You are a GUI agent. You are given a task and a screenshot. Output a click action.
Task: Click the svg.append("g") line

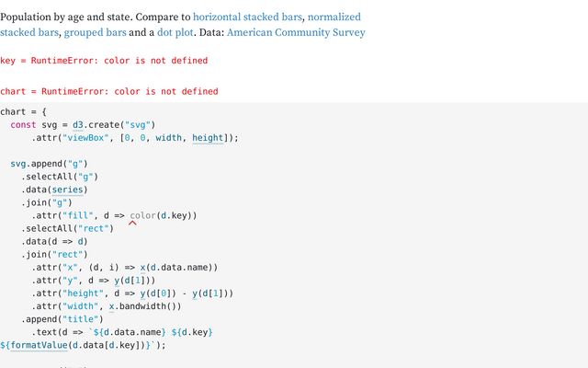tap(49, 164)
